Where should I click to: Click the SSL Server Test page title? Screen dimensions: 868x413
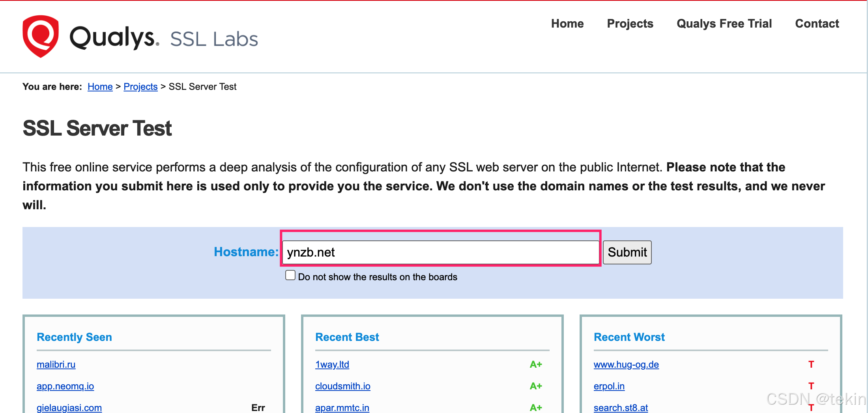coord(97,128)
